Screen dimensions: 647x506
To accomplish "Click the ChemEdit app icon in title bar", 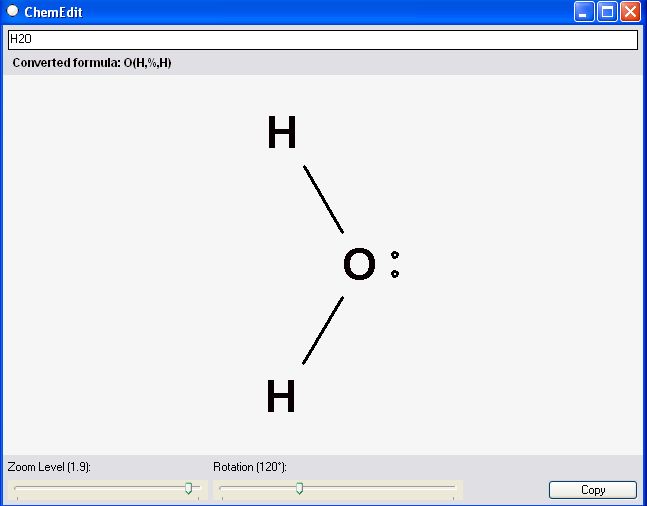I will 12,12.
